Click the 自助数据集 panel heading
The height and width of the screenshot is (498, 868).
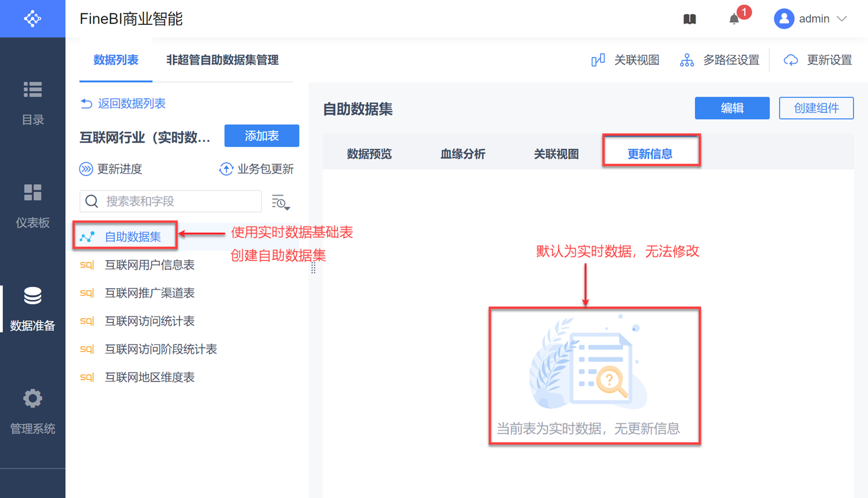358,109
